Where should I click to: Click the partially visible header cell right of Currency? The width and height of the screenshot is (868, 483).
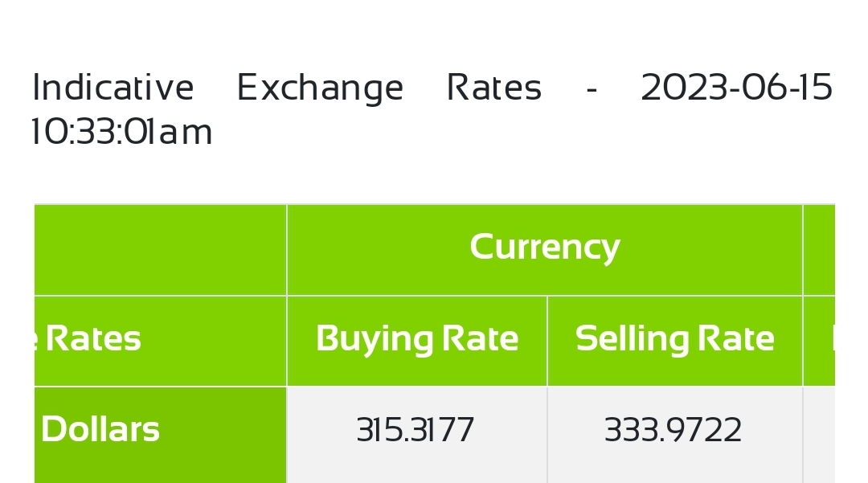coord(819,249)
